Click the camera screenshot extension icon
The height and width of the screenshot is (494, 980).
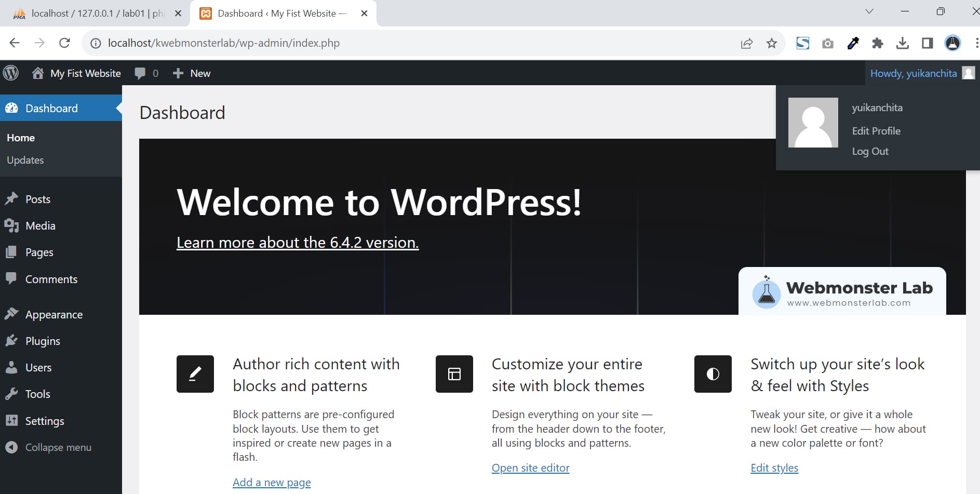click(828, 43)
